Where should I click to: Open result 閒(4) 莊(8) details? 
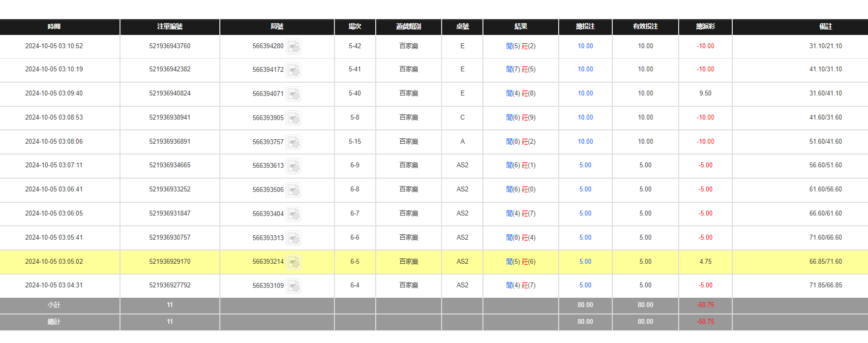point(521,94)
